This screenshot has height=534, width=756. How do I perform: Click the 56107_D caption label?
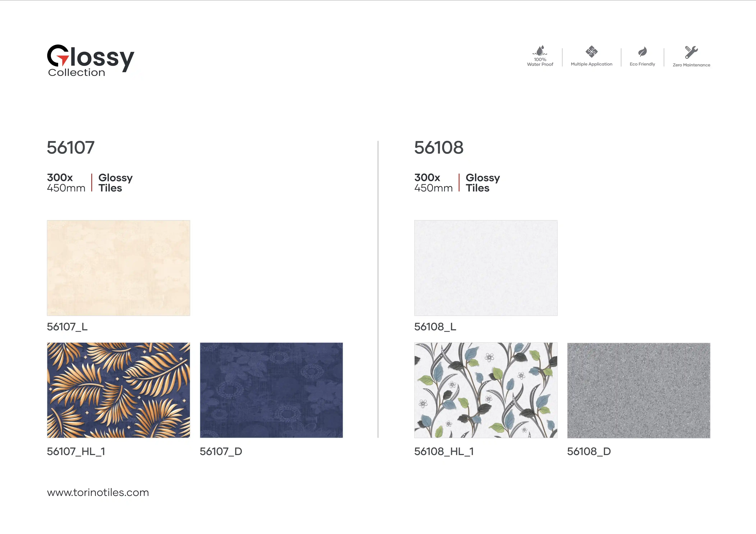click(221, 451)
